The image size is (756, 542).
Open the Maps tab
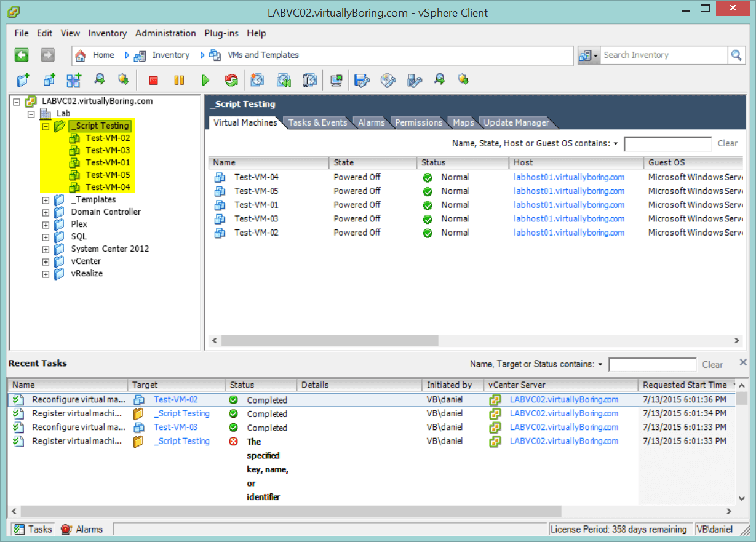(464, 122)
